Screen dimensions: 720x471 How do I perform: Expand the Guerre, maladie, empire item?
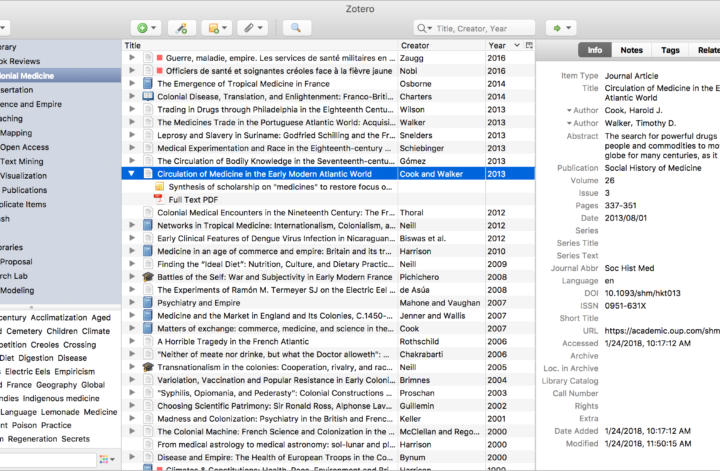click(132, 57)
